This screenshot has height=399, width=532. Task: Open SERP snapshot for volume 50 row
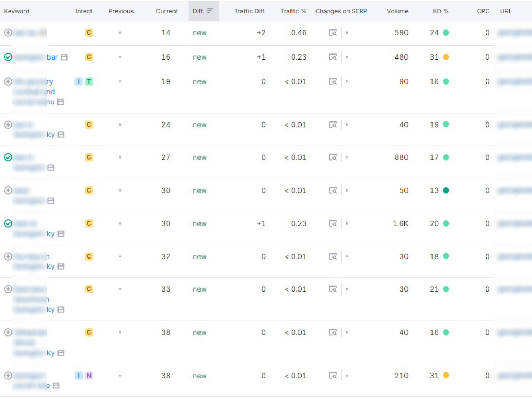point(333,190)
